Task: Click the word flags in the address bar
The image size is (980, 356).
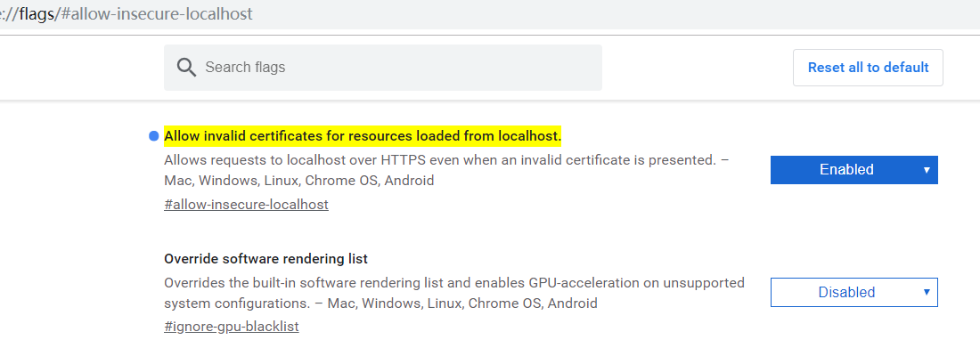Action: tap(37, 15)
